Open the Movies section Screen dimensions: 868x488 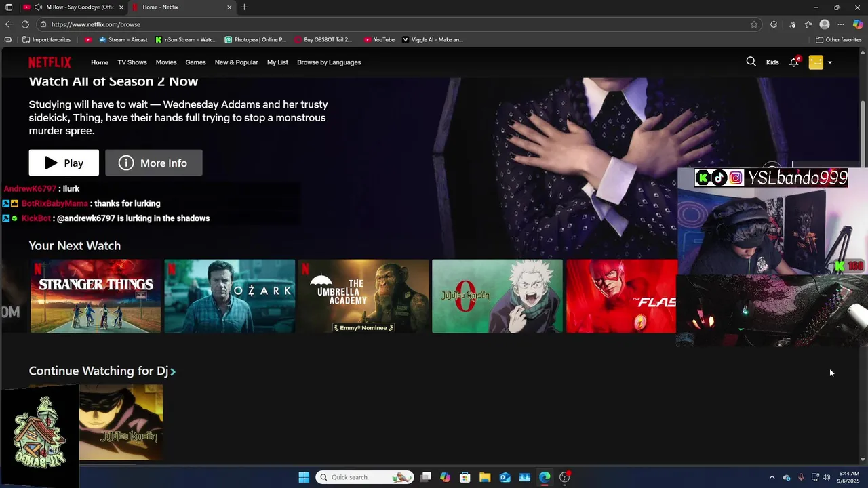click(166, 62)
